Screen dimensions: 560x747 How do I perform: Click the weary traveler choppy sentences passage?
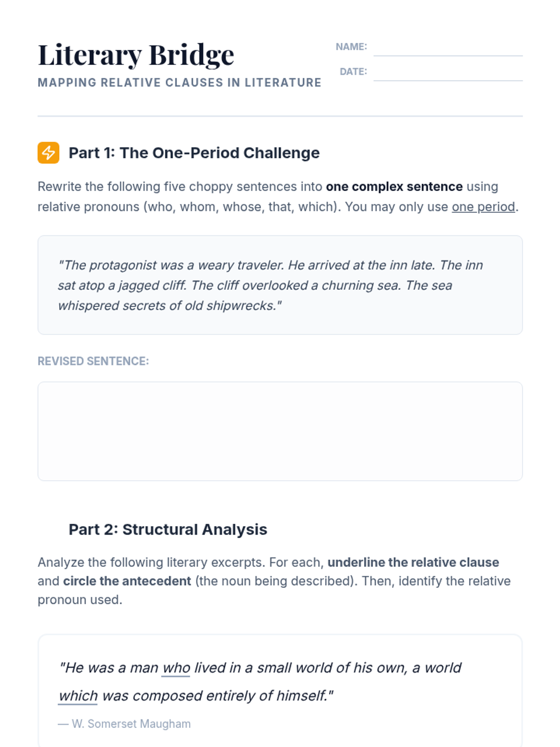pos(271,285)
